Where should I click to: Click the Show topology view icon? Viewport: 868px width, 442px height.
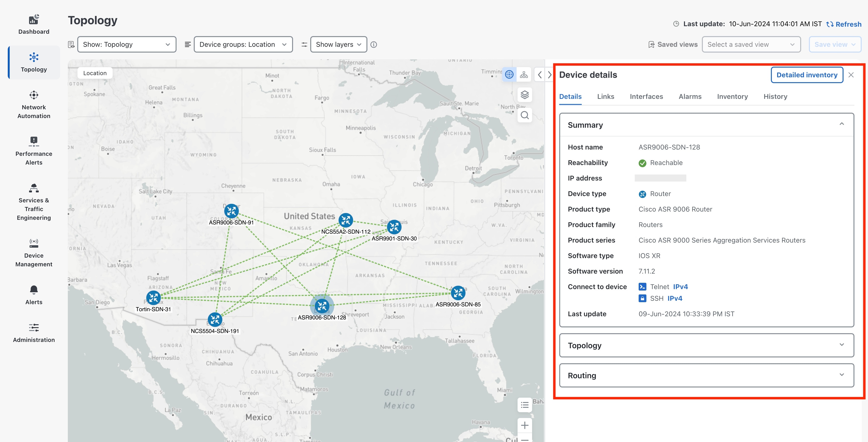pos(71,45)
